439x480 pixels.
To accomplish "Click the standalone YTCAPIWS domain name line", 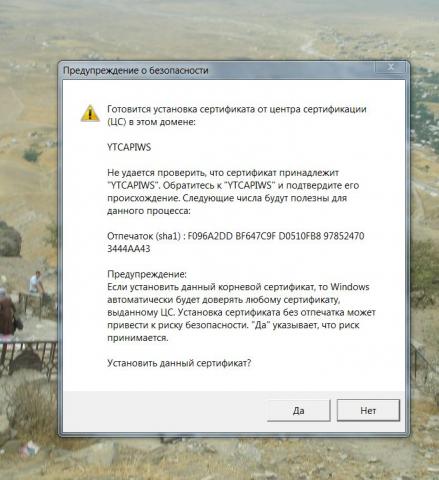I will [x=129, y=147].
